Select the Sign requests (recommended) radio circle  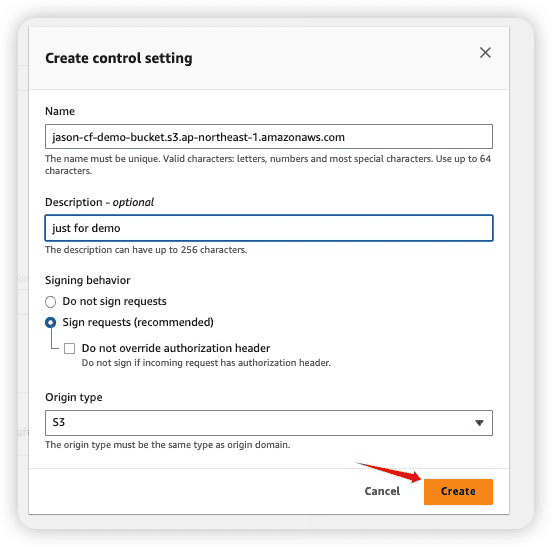tap(51, 322)
